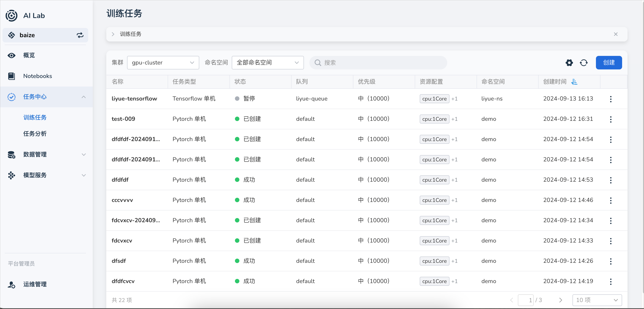The width and height of the screenshot is (644, 309).
Task: Collapse the 任务中心 menu chevron
Action: pyautogui.click(x=84, y=97)
